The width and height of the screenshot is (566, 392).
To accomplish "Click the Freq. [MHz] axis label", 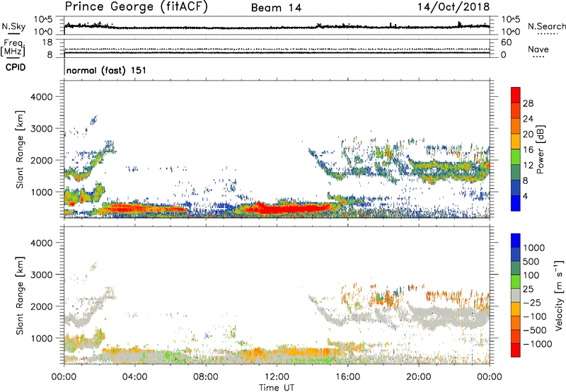I will tap(13, 48).
